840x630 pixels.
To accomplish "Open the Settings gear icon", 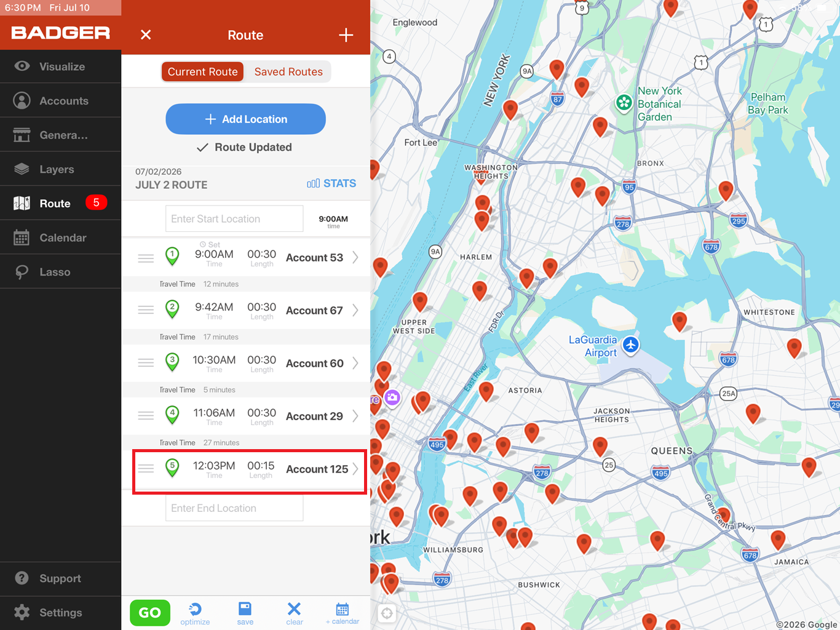I will [x=22, y=613].
